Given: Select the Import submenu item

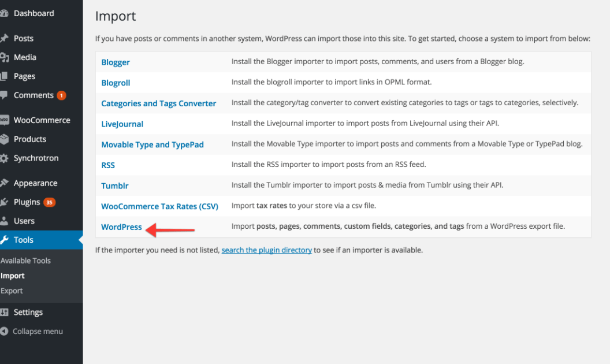Looking at the screenshot, I should coord(13,276).
